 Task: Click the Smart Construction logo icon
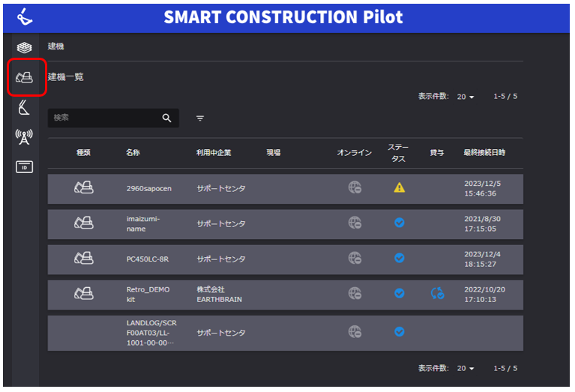[25, 17]
